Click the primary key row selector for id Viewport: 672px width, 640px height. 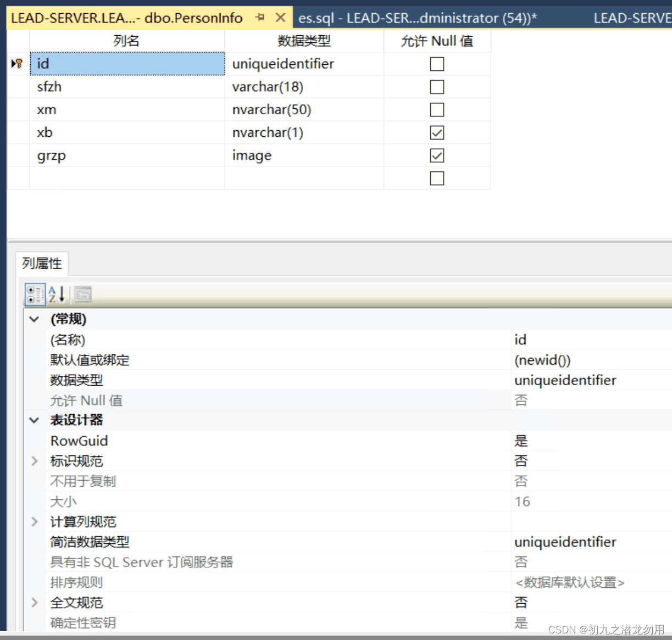pyautogui.click(x=18, y=64)
